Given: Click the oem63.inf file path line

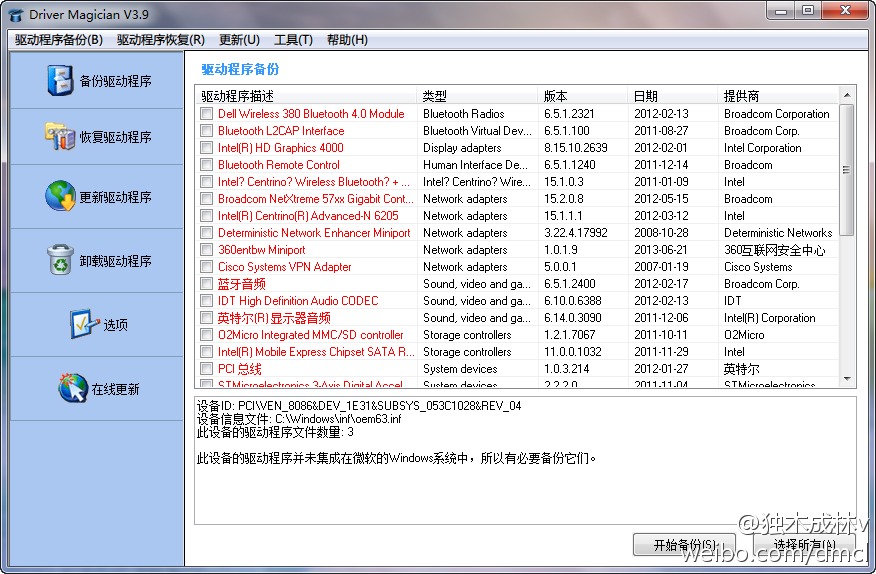Looking at the screenshot, I should pyautogui.click(x=299, y=419).
